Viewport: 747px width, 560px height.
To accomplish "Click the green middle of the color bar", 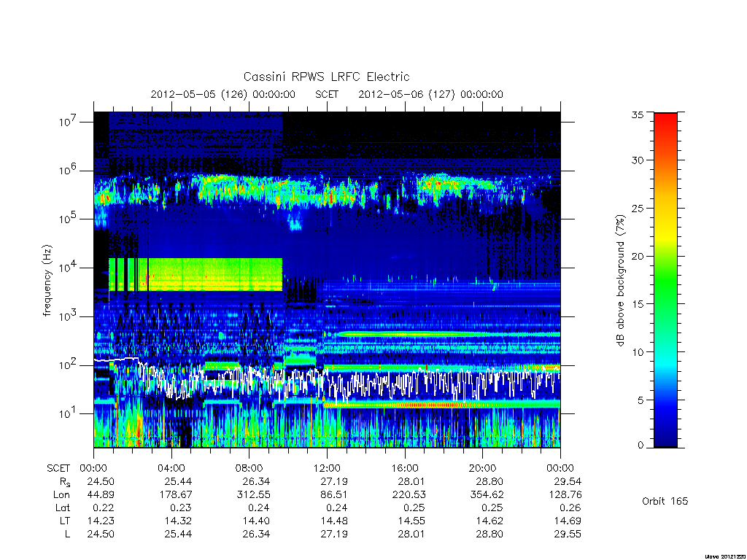I will tap(665, 281).
